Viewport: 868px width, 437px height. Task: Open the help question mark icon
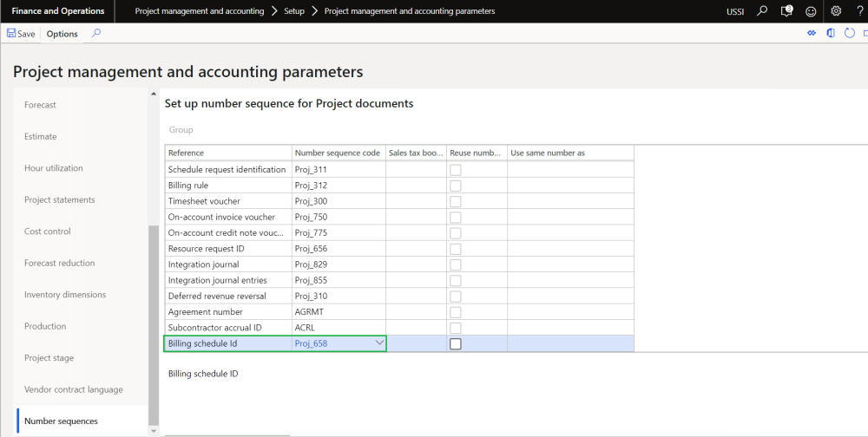click(x=859, y=11)
